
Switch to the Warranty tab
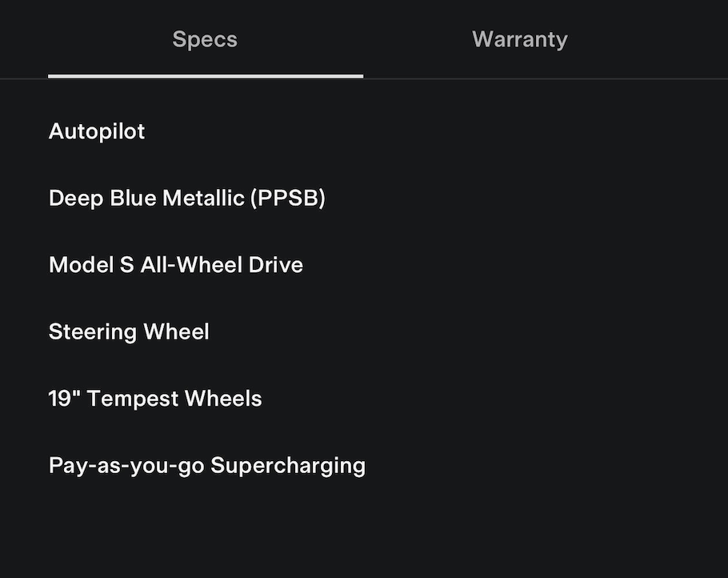(x=519, y=39)
